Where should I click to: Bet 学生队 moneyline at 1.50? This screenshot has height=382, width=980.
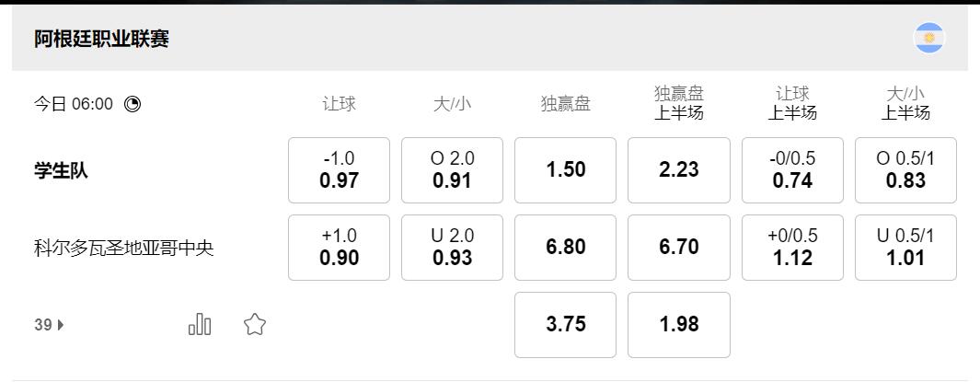coord(565,170)
